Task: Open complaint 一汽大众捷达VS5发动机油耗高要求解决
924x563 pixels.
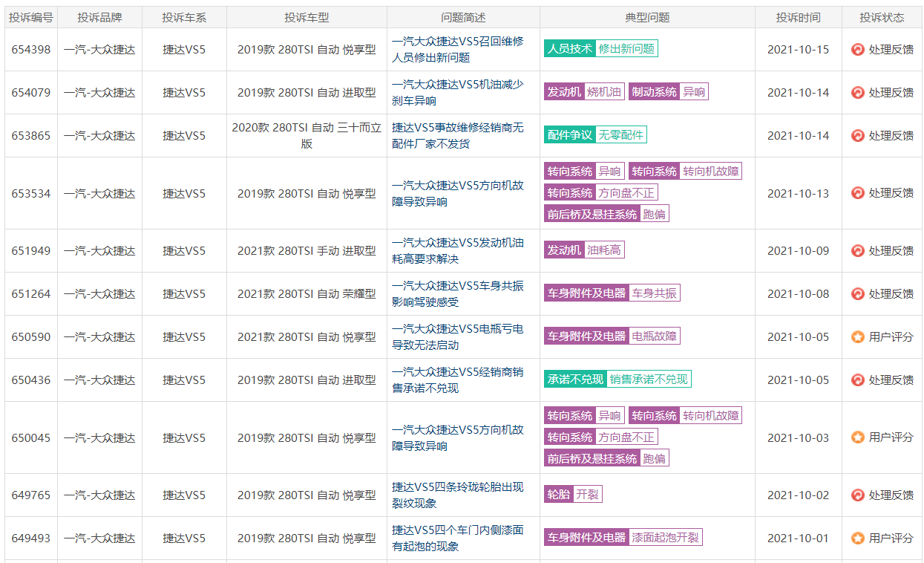Action: (x=458, y=251)
